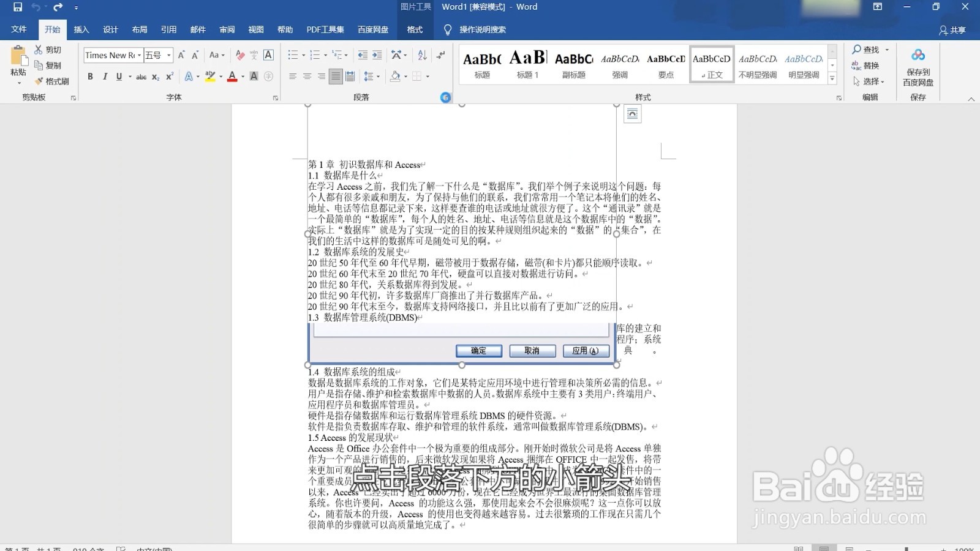The width and height of the screenshot is (980, 551).
Task: Toggle justify text alignment
Action: (335, 77)
